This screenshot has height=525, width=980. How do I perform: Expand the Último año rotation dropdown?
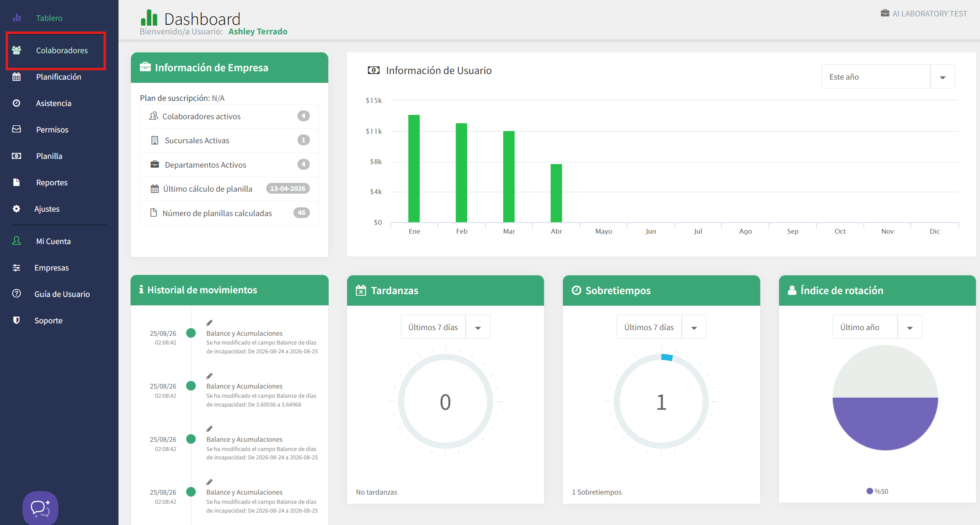pos(877,327)
